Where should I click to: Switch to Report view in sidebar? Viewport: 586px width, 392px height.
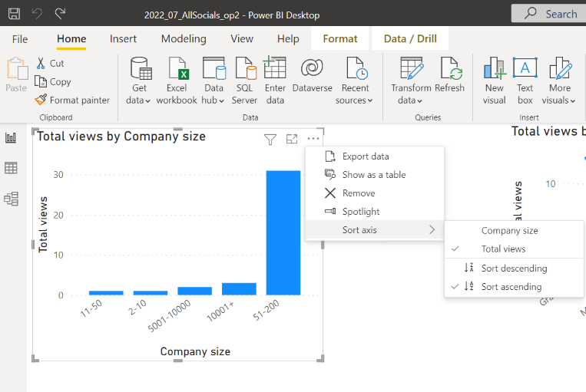(11, 138)
